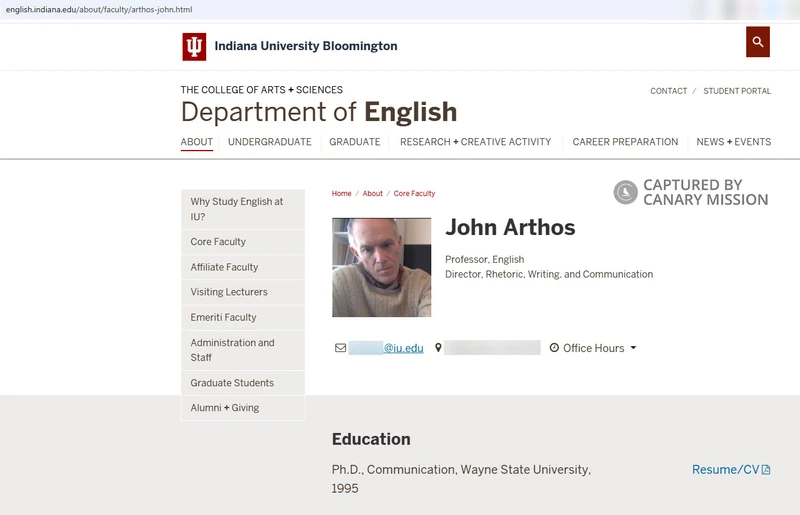800x515 pixels.
Task: Select Visiting Lecturers in the sidebar
Action: [x=243, y=292]
